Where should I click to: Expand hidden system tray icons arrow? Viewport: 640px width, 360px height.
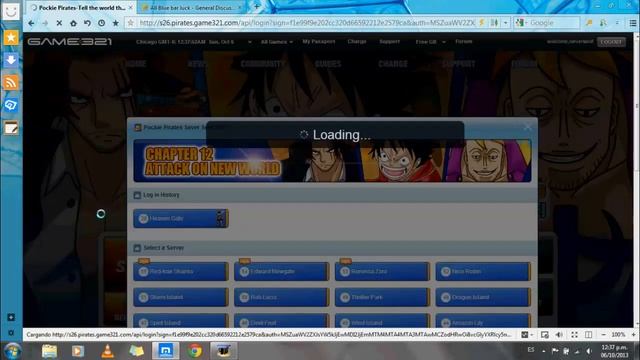[543, 351]
